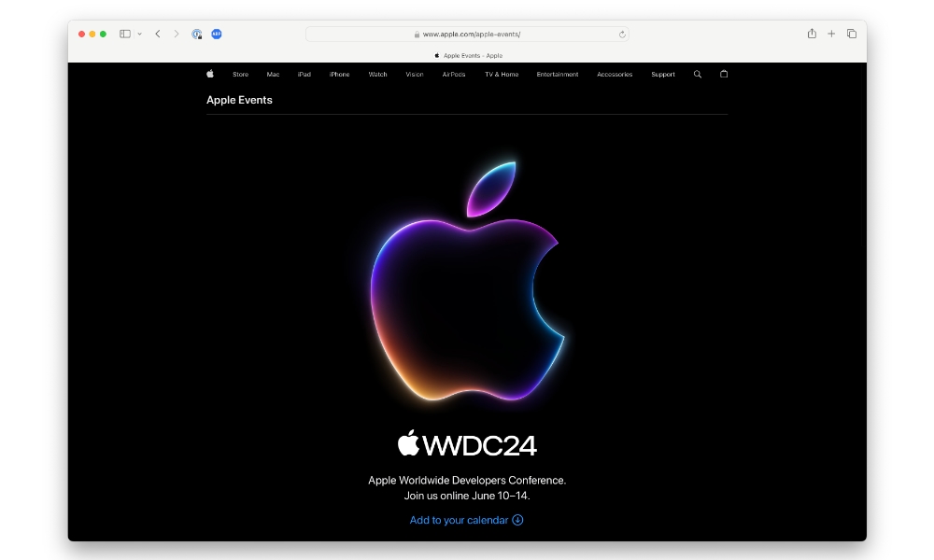Open the privacy shield extension icon

click(196, 34)
